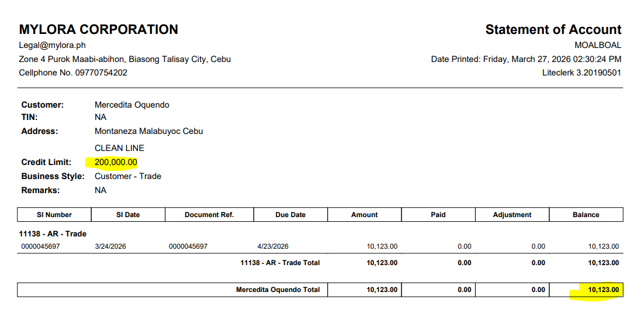644x316 pixels.
Task: Click the cellphone number 09770754202
Action: [x=100, y=73]
